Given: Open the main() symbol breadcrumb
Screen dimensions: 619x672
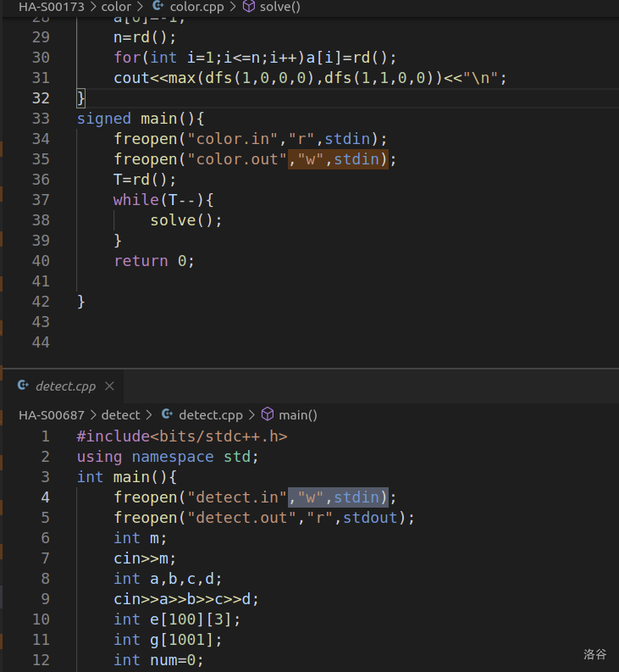Looking at the screenshot, I should pos(298,415).
